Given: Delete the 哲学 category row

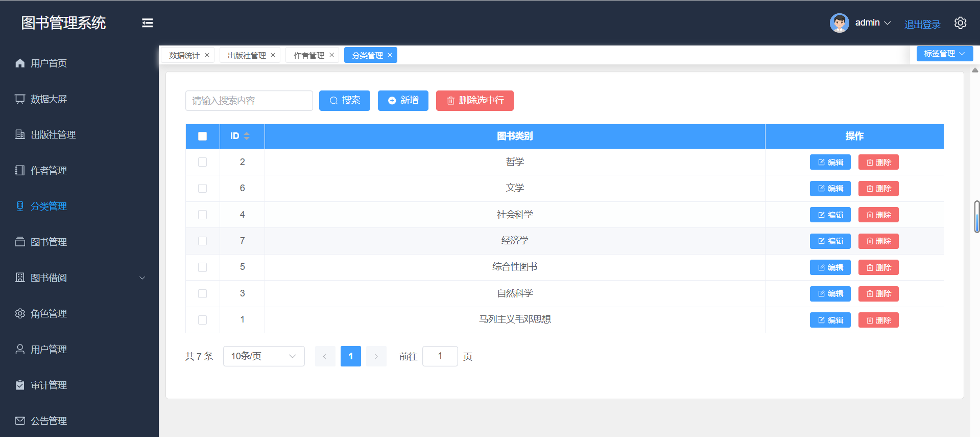Looking at the screenshot, I should [x=878, y=162].
